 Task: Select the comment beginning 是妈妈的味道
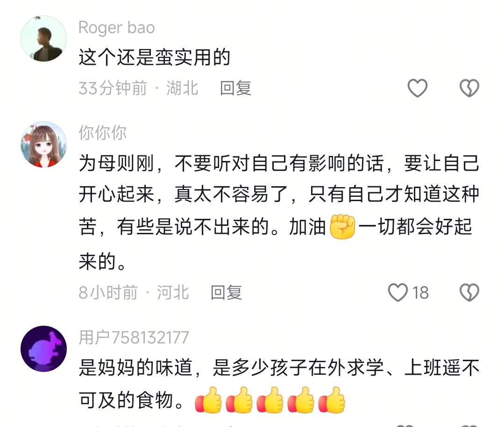coord(279,384)
